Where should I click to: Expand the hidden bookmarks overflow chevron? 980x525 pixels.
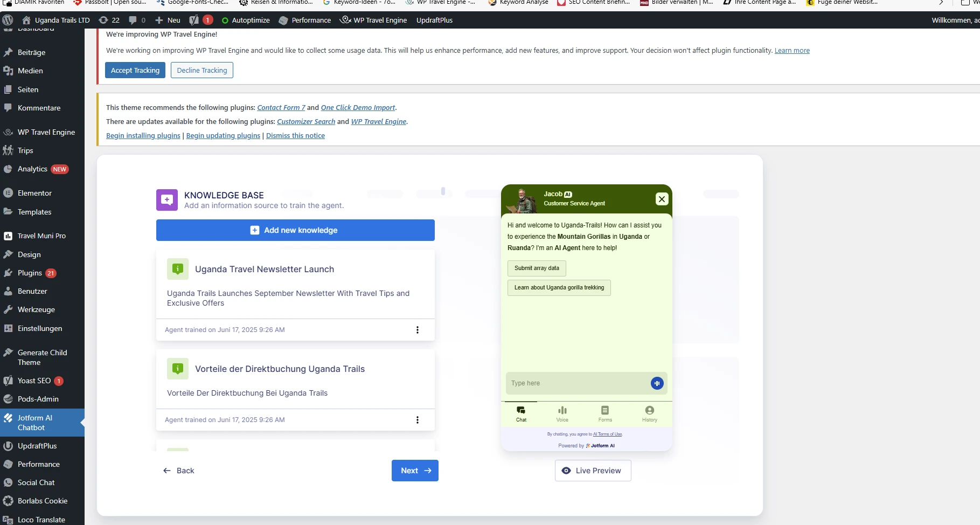click(941, 3)
